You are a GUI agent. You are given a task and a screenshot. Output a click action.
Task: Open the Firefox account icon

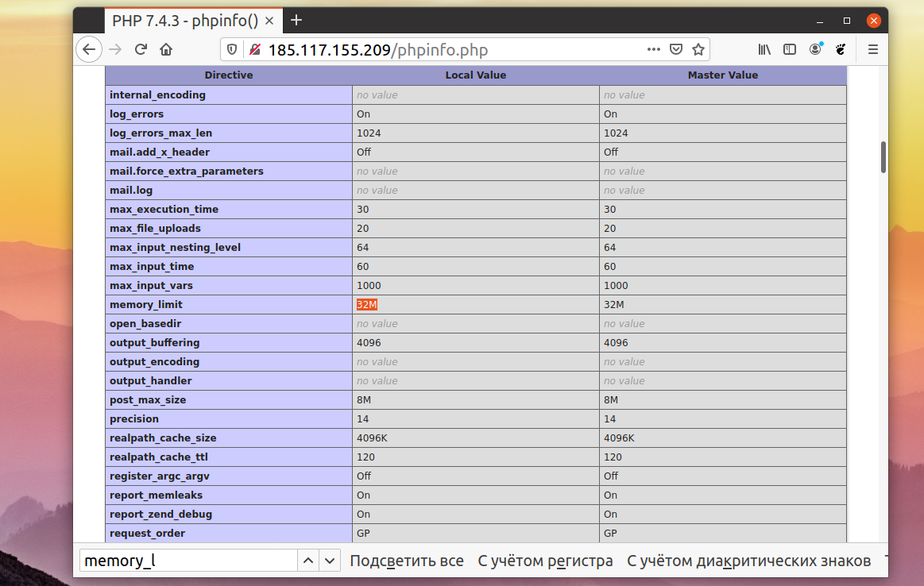(x=815, y=49)
